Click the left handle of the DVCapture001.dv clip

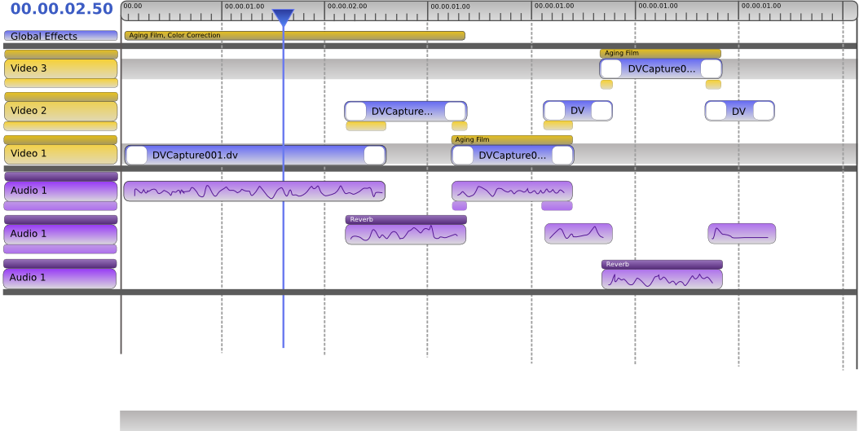[x=138, y=156]
